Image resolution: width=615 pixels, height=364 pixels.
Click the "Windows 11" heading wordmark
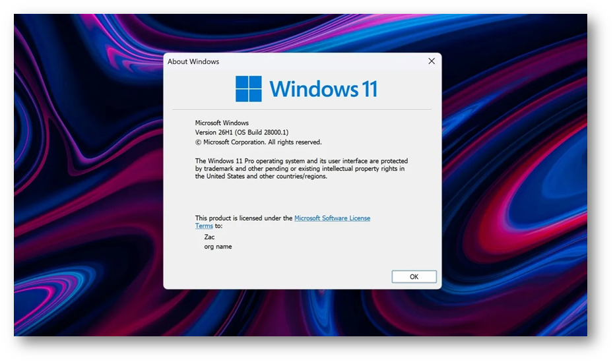[323, 89]
